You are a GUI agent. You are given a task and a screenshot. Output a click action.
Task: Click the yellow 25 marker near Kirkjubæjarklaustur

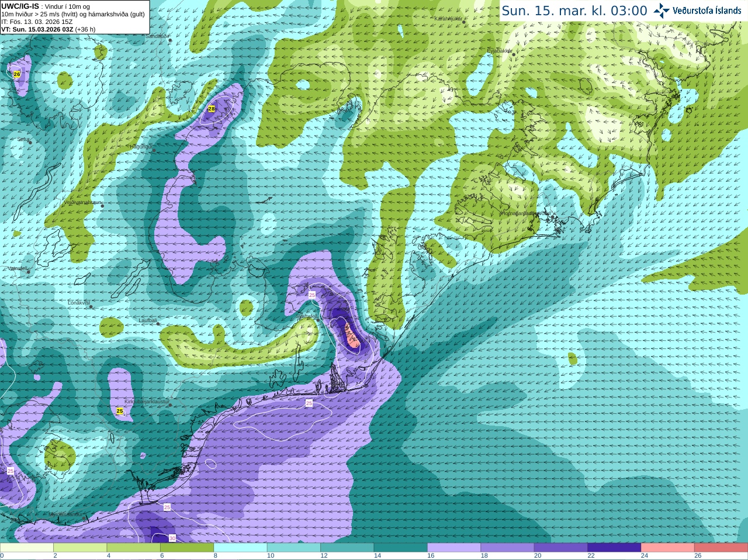coord(120,412)
